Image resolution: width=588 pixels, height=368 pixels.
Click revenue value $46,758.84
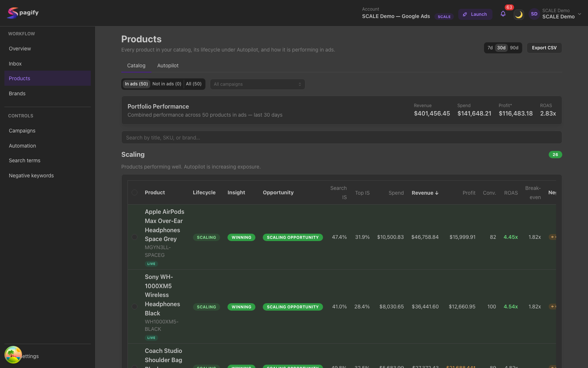425,237
